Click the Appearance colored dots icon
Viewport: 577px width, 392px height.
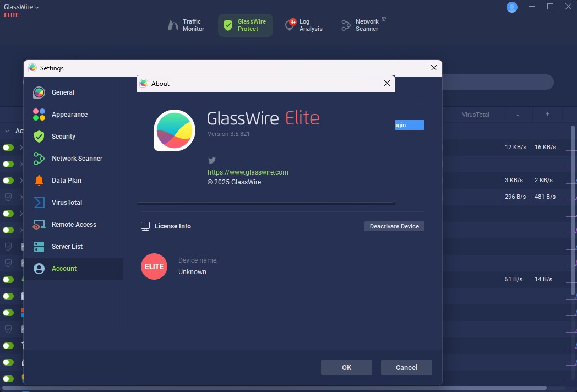pos(39,115)
